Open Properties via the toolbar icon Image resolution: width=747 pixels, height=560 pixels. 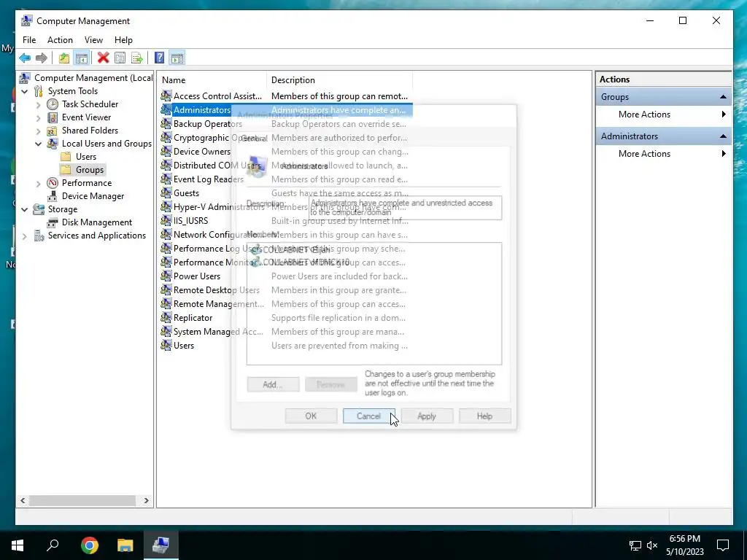tap(120, 58)
